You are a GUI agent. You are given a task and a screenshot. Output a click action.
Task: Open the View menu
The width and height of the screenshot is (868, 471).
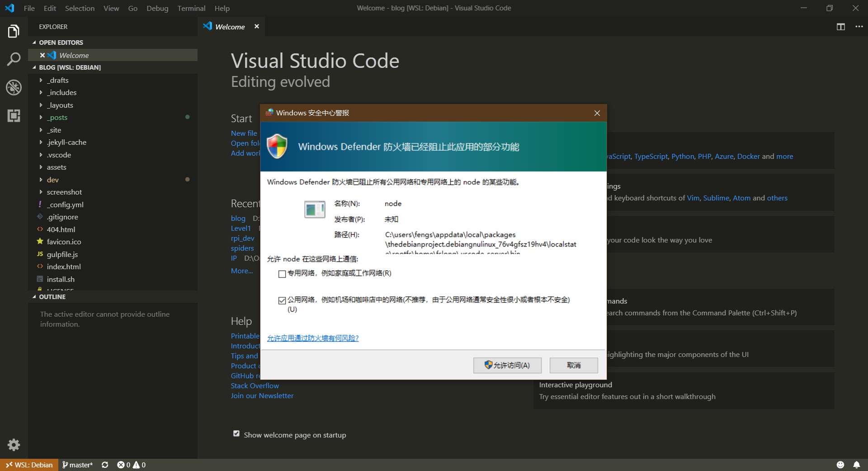(111, 8)
